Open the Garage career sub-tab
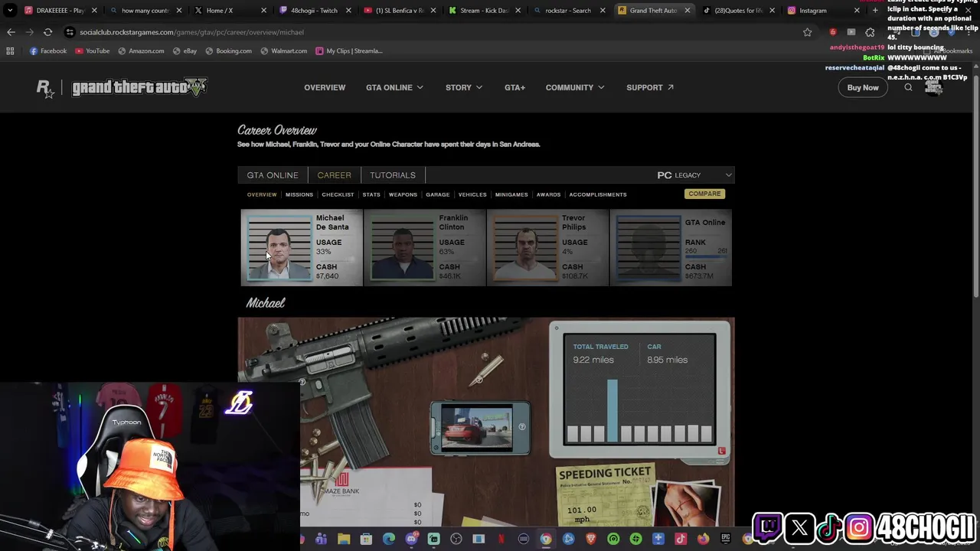Image resolution: width=980 pixels, height=551 pixels. [x=438, y=194]
